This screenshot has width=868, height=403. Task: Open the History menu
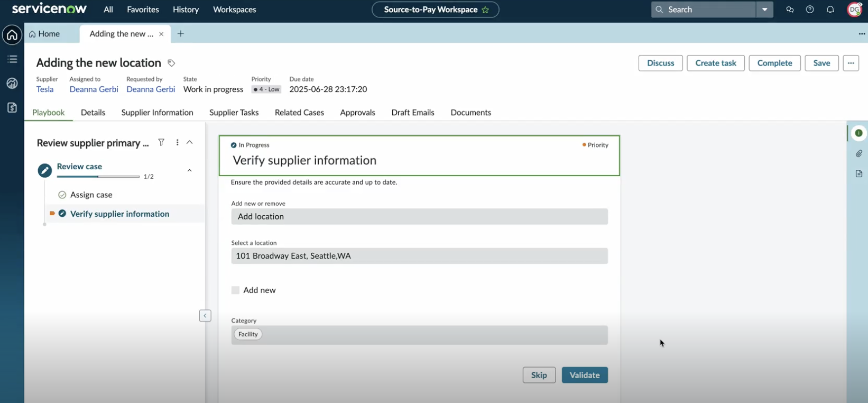coord(186,10)
